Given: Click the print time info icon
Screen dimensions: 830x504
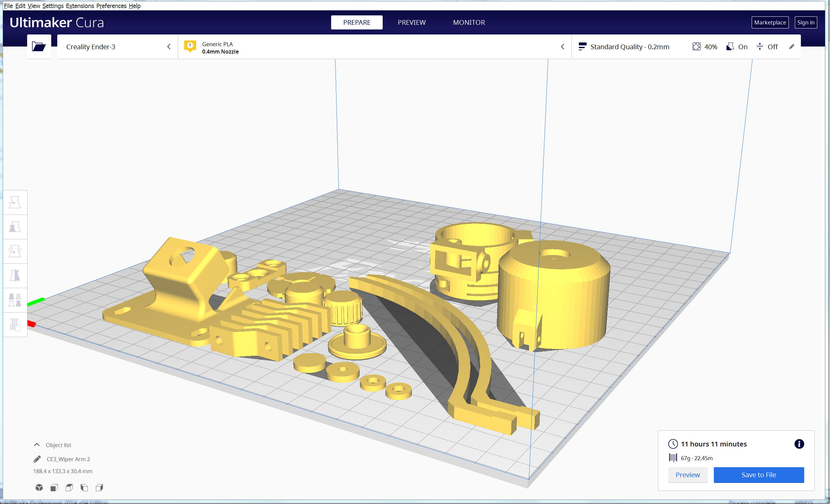Looking at the screenshot, I should [x=799, y=444].
